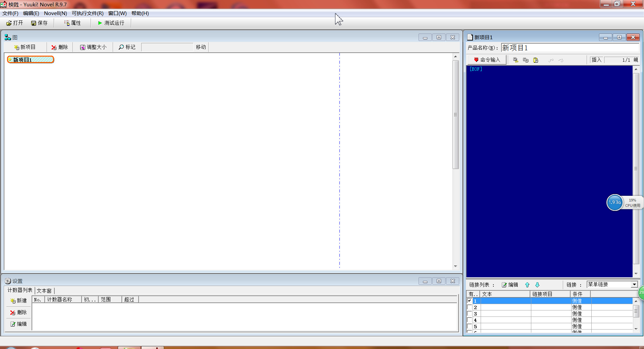Image resolution: width=644 pixels, height=349 pixels.
Task: Open a file with 打开 toolbar button
Action: (15, 23)
